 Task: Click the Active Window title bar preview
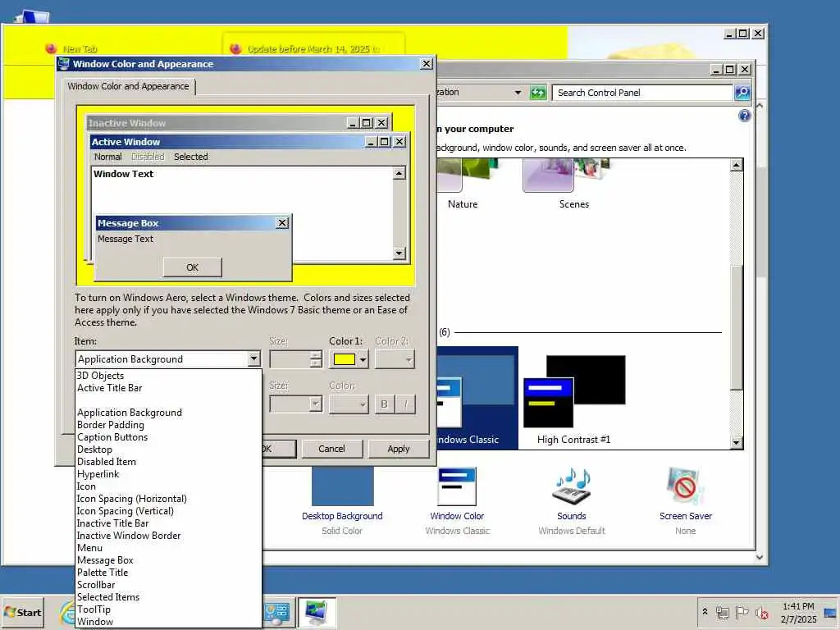[x=226, y=142]
